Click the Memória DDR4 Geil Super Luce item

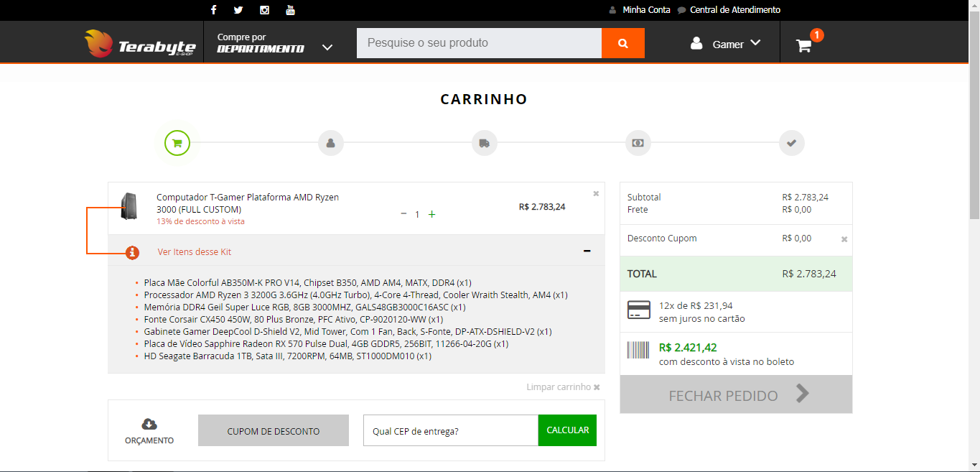coord(304,307)
